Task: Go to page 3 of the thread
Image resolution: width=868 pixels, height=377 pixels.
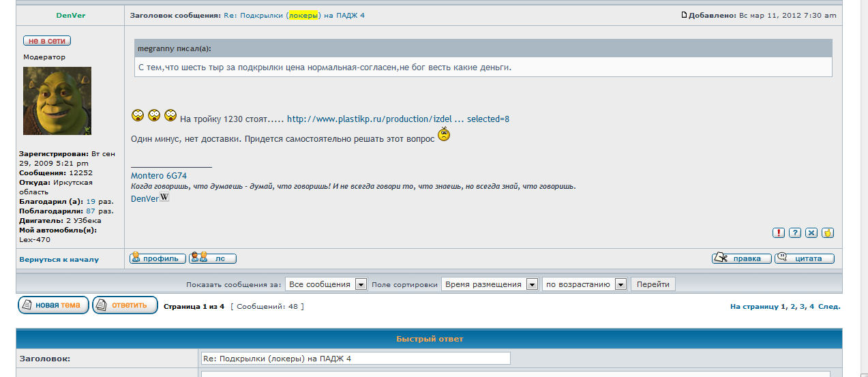Action: point(802,307)
